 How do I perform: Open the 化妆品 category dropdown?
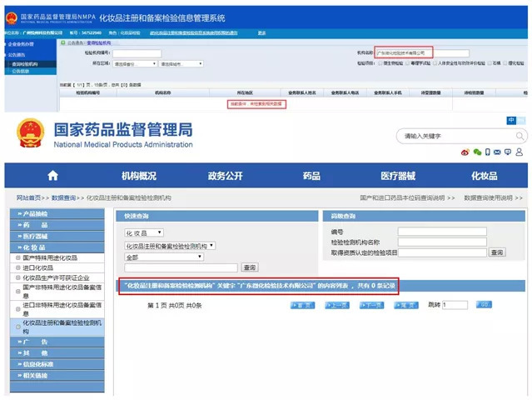[144, 233]
